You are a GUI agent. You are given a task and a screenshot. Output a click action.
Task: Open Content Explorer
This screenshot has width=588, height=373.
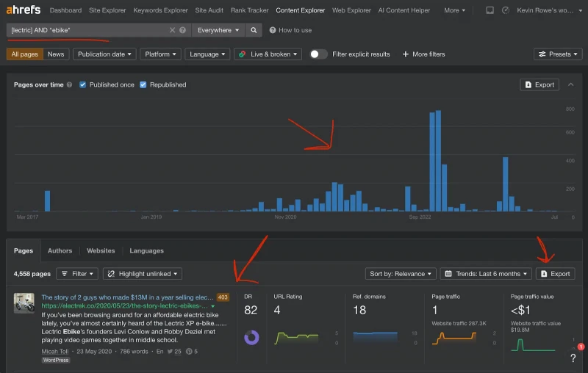(301, 10)
